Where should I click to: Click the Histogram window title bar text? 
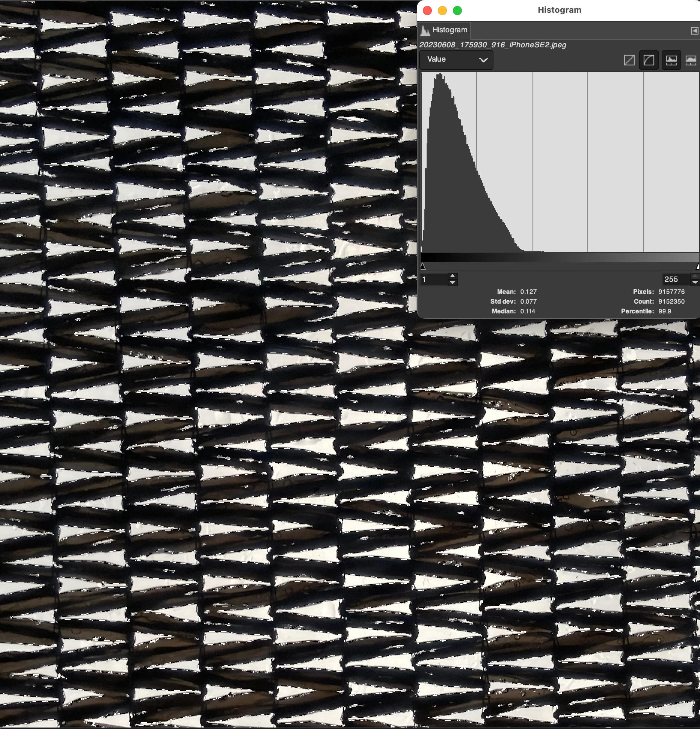pos(560,10)
